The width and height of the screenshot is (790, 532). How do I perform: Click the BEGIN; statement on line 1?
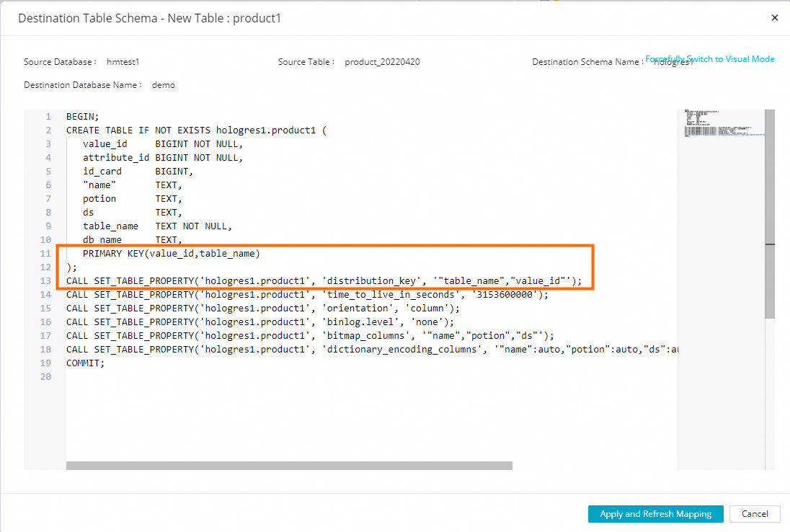[83, 116]
